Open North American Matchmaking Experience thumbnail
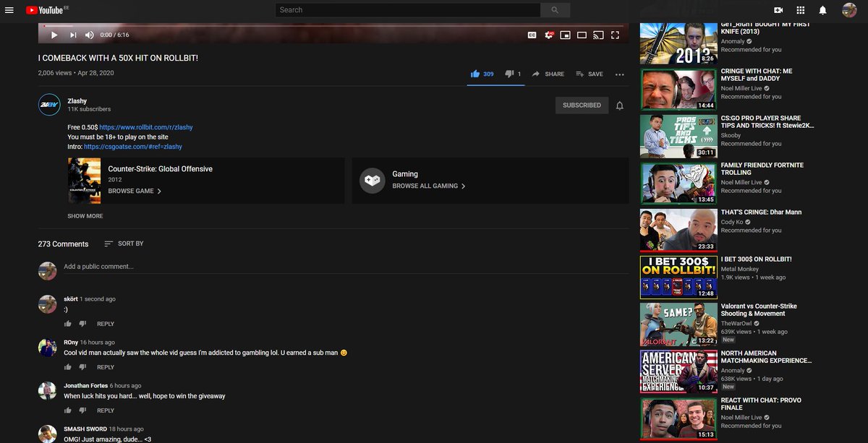The width and height of the screenshot is (868, 443). point(678,371)
